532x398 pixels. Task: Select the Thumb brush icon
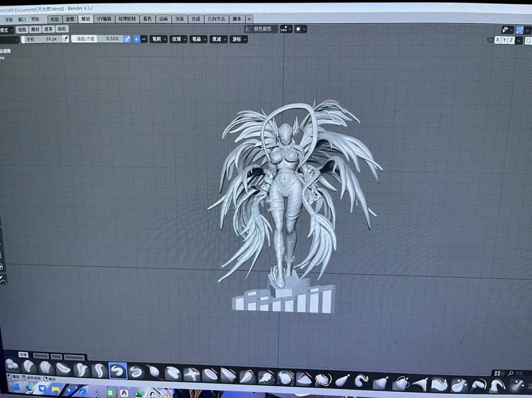pos(439,384)
